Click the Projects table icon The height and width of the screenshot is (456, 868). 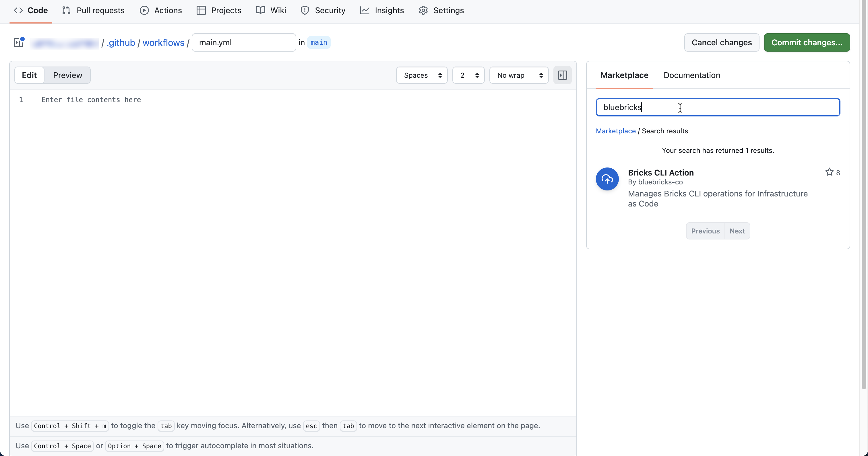pos(201,10)
